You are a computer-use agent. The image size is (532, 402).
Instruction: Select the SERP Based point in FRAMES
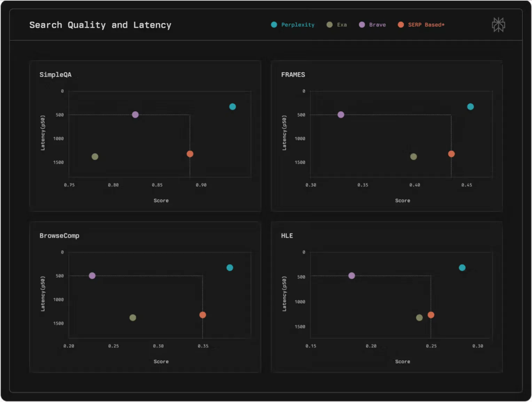451,154
